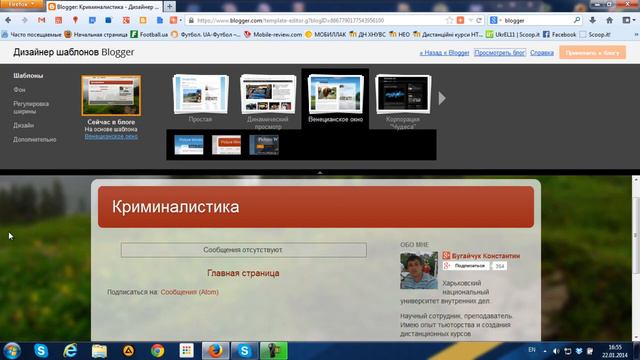Open the Gmail shortcut icon in toolbar

point(41,20)
